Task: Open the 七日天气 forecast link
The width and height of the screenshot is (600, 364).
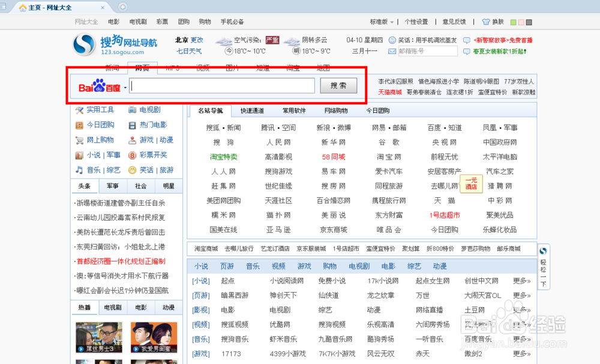Action: click(189, 51)
